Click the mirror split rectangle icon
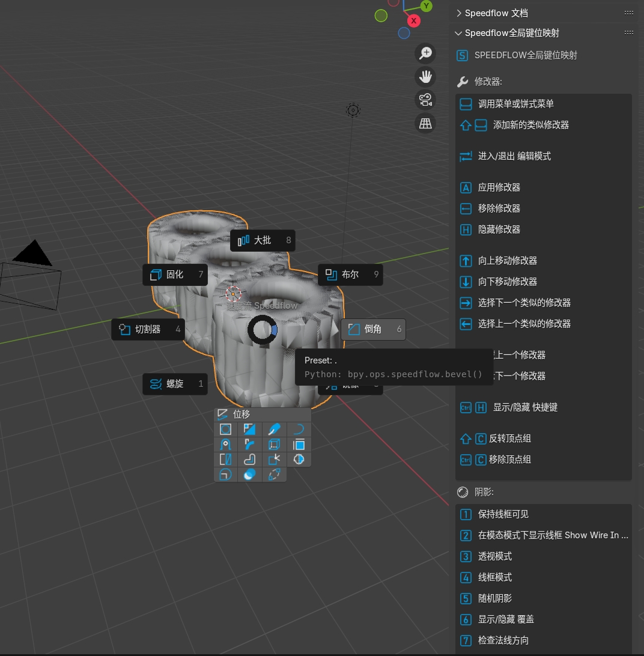Viewport: 644px width, 656px height. pos(225,460)
